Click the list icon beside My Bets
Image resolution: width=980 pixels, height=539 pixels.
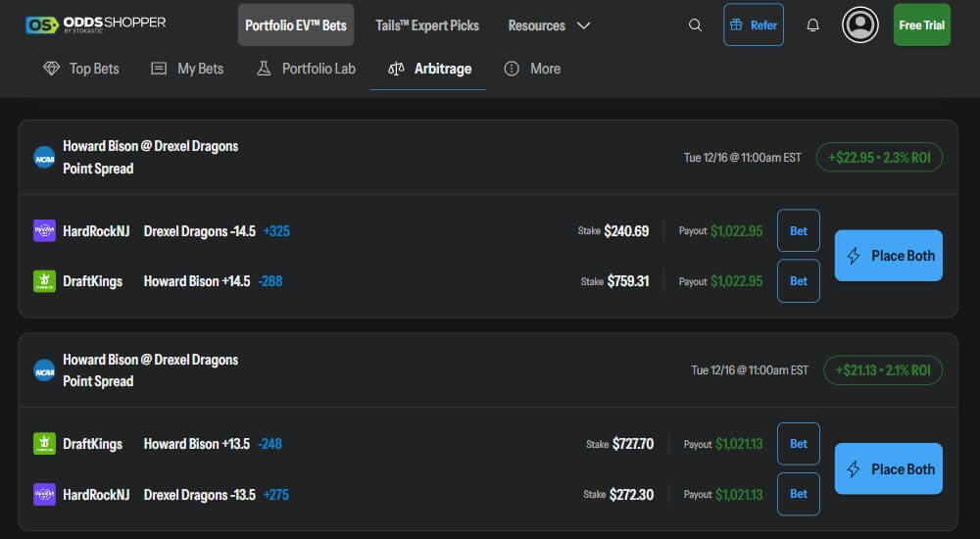(x=159, y=69)
